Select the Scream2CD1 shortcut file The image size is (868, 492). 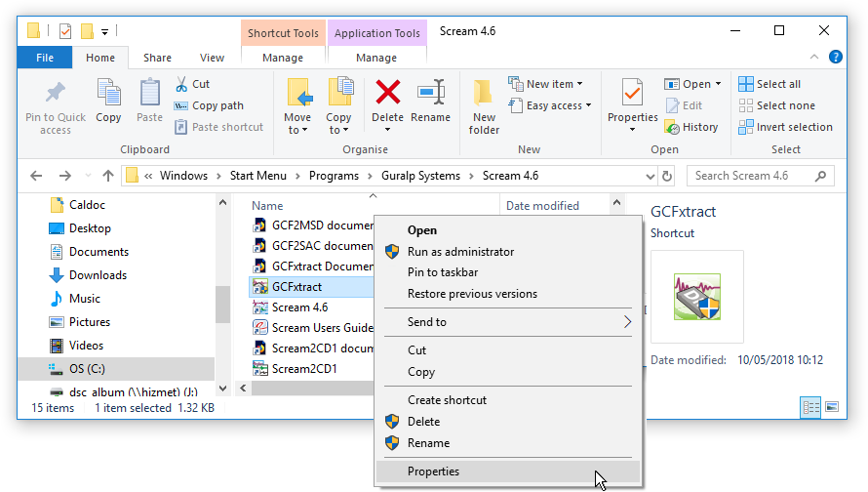point(295,369)
